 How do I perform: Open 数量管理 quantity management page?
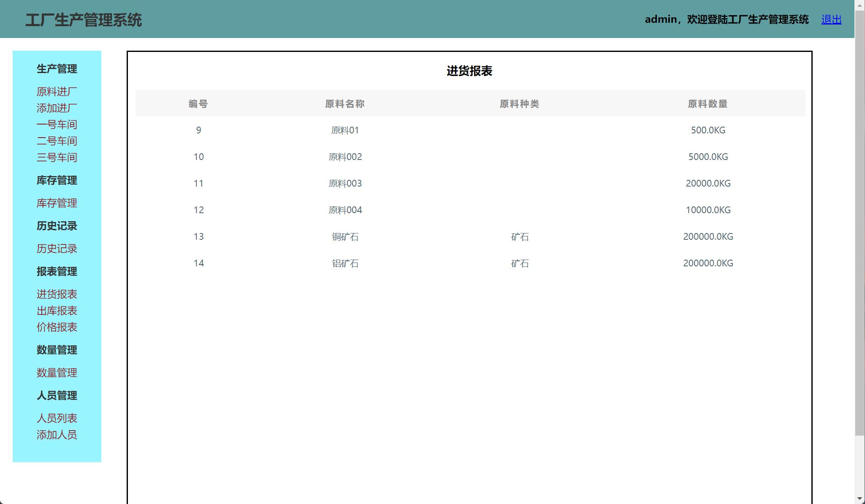57,372
